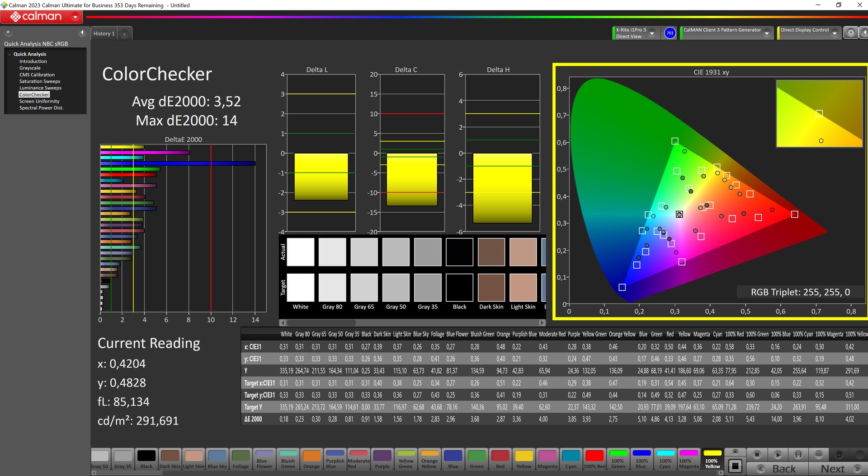Click the single read bracket icon
Viewport: 868px width, 476px height.
(x=798, y=454)
